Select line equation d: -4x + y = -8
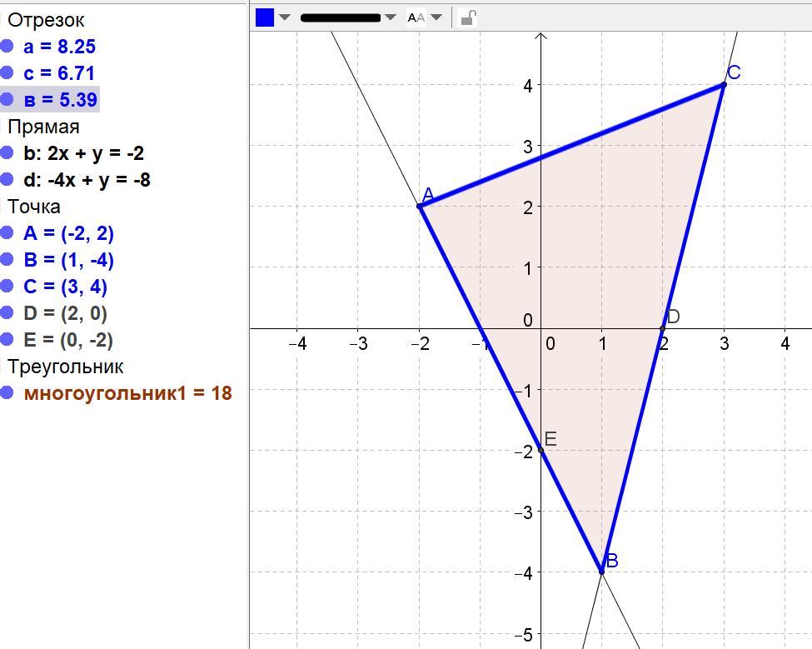The image size is (812, 649). [87, 180]
